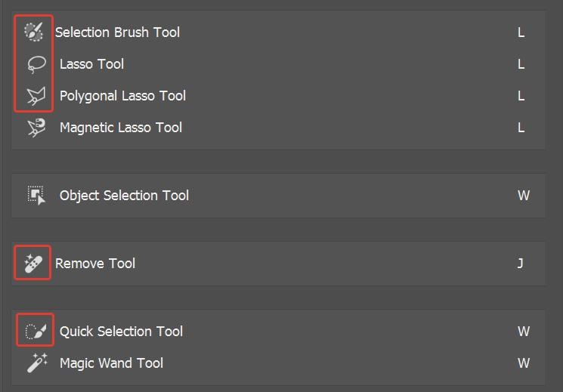Click the J shortcut beside Remove Tool
The height and width of the screenshot is (392, 563).
click(521, 264)
